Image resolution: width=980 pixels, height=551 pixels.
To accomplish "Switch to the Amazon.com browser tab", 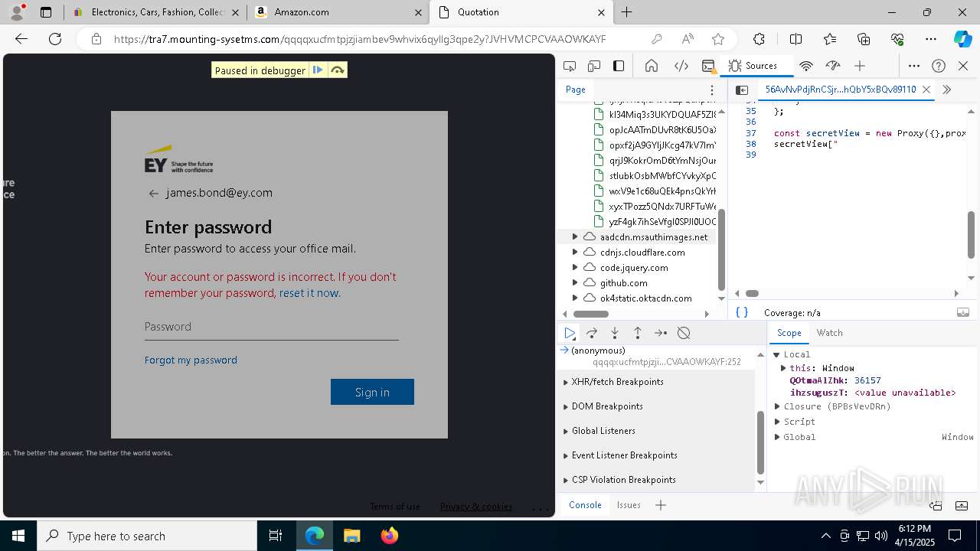I will (x=338, y=12).
